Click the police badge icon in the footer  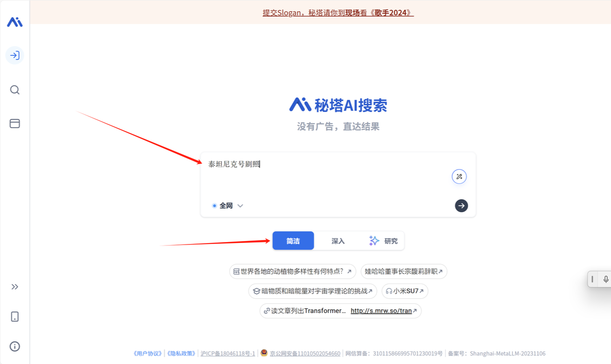[x=264, y=352]
